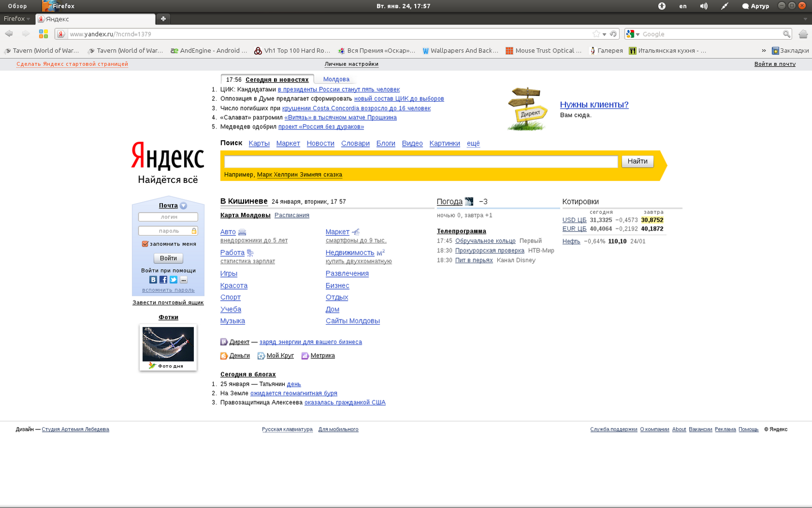Click the логин input field

[x=168, y=217]
